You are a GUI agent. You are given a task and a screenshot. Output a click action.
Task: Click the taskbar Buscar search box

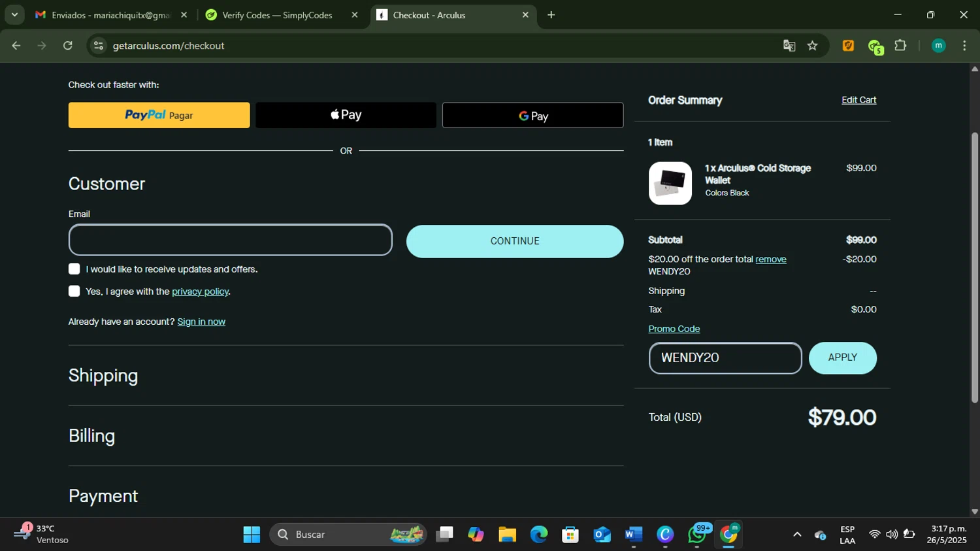click(x=348, y=535)
